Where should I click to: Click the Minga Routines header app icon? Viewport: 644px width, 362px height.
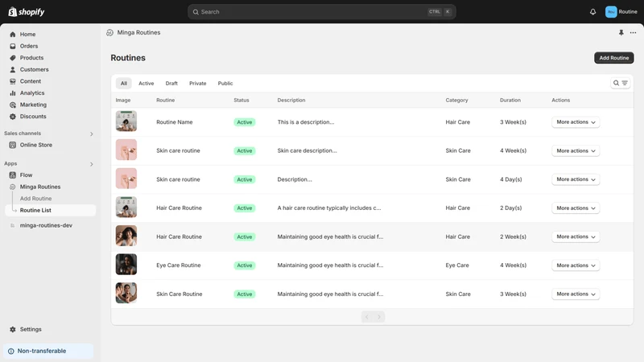tap(109, 33)
